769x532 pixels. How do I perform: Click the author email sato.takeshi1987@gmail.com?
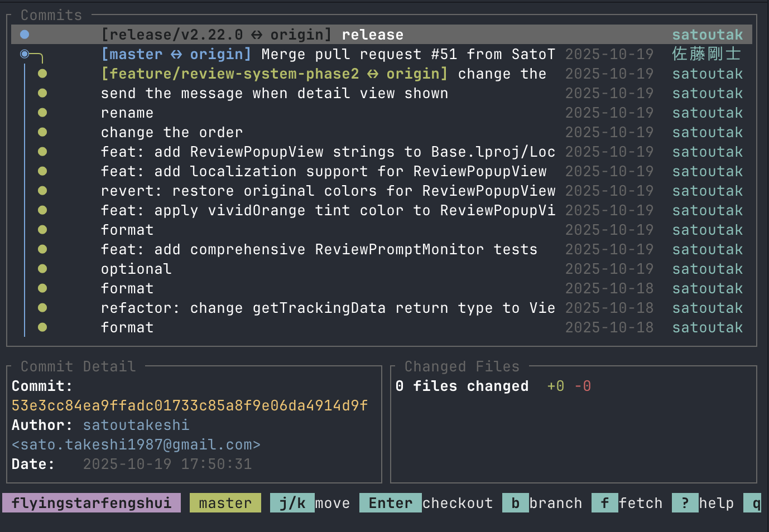coord(136,444)
